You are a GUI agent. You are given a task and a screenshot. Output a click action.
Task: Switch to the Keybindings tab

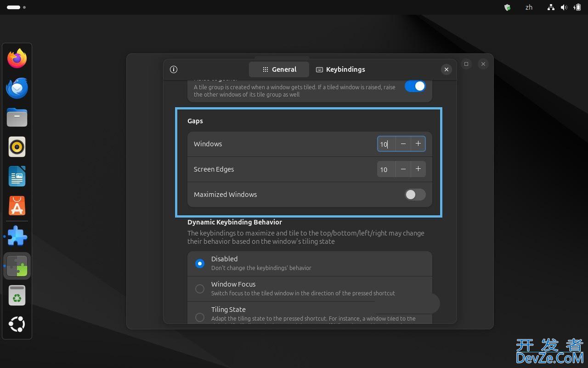click(x=341, y=69)
